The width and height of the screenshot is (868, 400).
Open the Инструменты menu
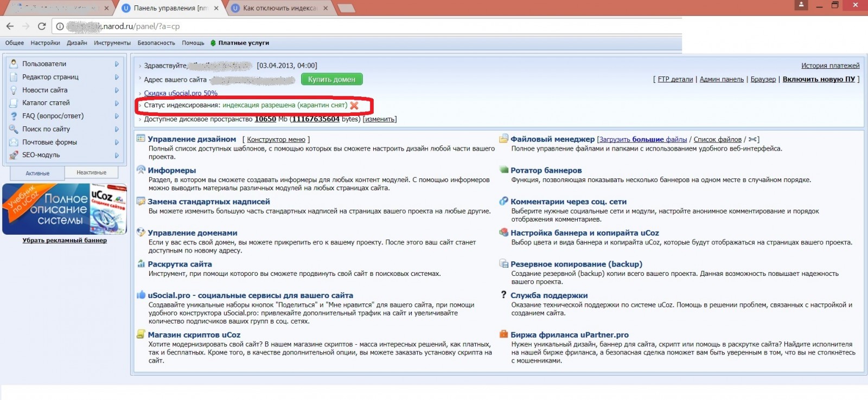(112, 43)
